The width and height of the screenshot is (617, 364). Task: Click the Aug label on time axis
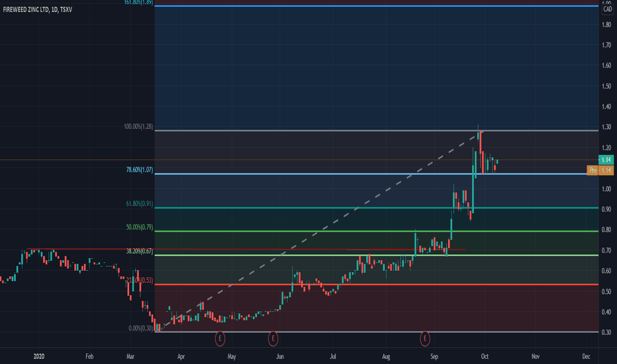click(x=386, y=357)
